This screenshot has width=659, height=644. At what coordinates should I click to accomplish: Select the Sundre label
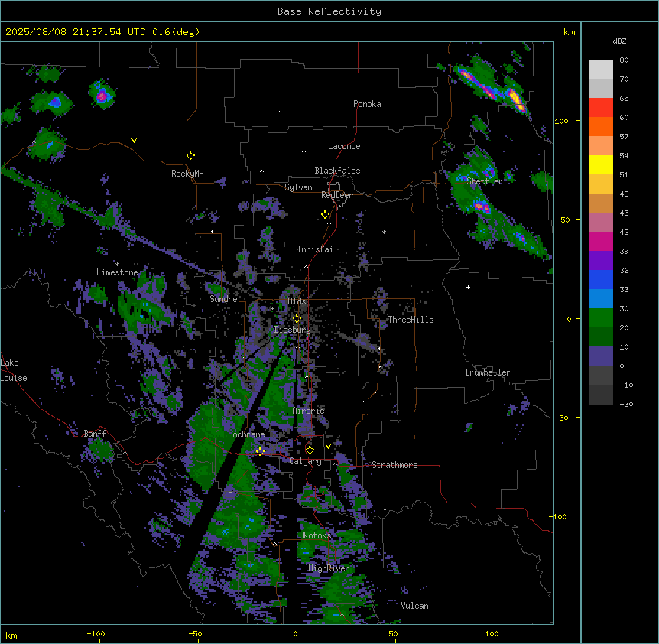click(223, 299)
